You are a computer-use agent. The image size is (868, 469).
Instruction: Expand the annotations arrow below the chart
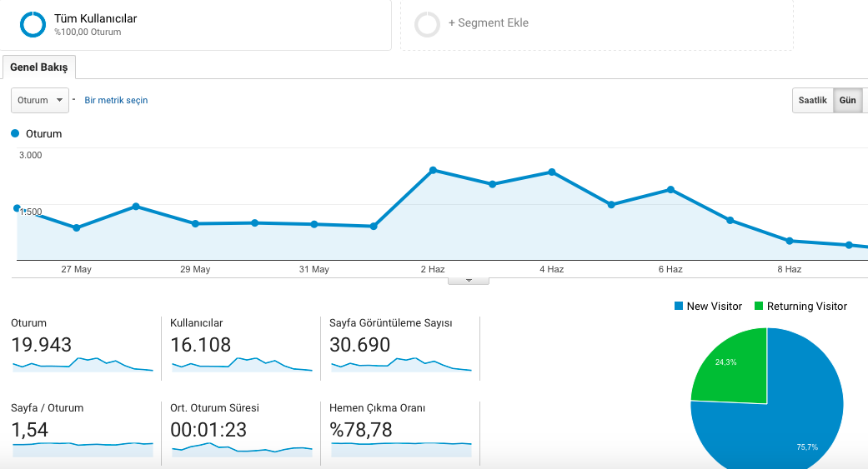pyautogui.click(x=469, y=281)
